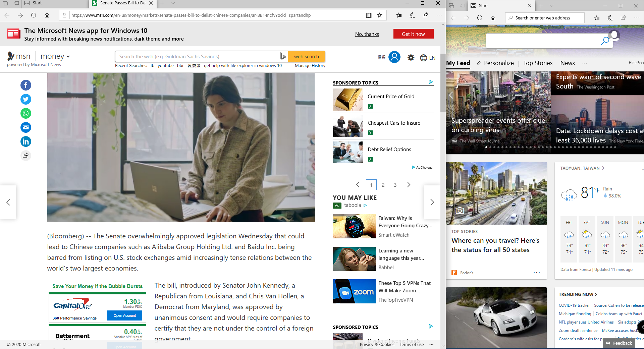Click the Twitter share icon
This screenshot has height=349, width=644.
click(26, 99)
